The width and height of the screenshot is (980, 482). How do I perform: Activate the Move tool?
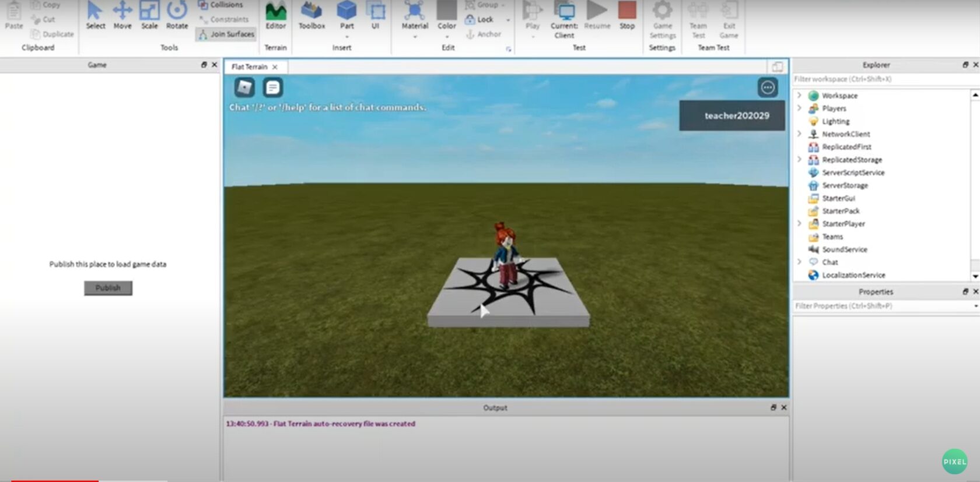tap(123, 16)
